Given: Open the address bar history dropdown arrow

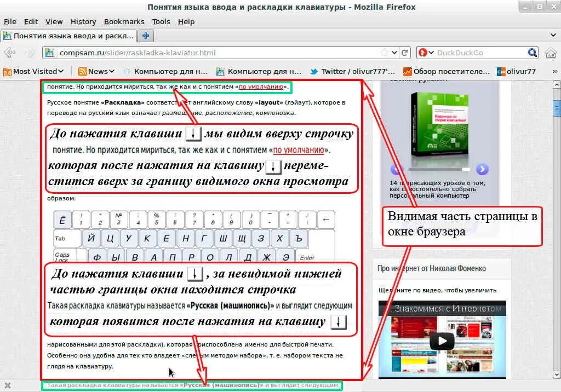Looking at the screenshot, I should 394,53.
